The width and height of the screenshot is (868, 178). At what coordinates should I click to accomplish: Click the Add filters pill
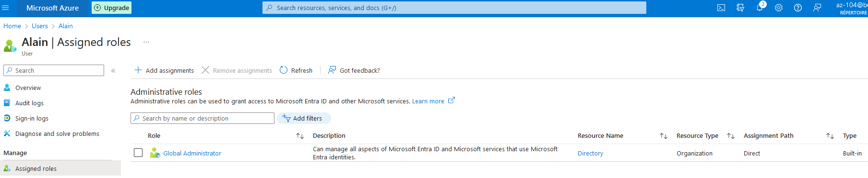click(x=304, y=118)
